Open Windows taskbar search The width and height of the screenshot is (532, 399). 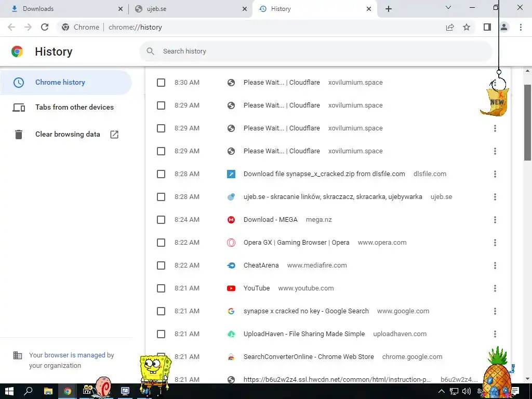click(29, 392)
